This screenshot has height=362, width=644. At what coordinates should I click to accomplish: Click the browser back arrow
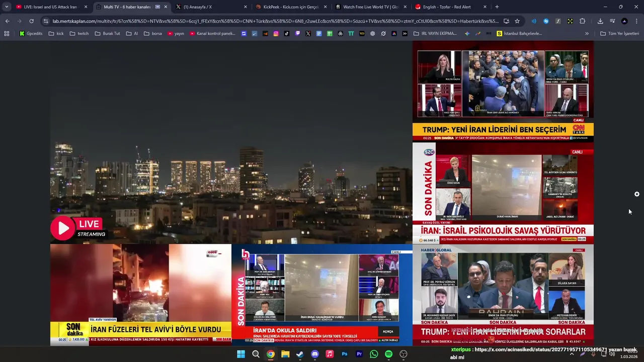coord(7,21)
